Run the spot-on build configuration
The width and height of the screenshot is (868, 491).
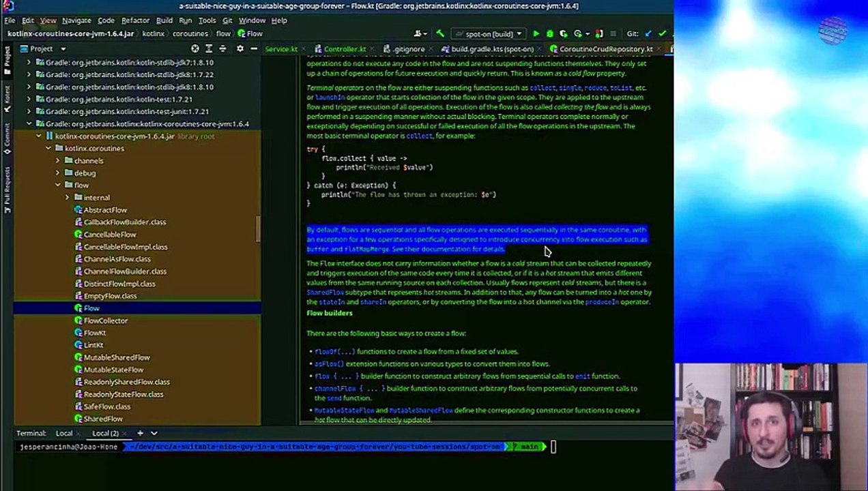coord(536,33)
